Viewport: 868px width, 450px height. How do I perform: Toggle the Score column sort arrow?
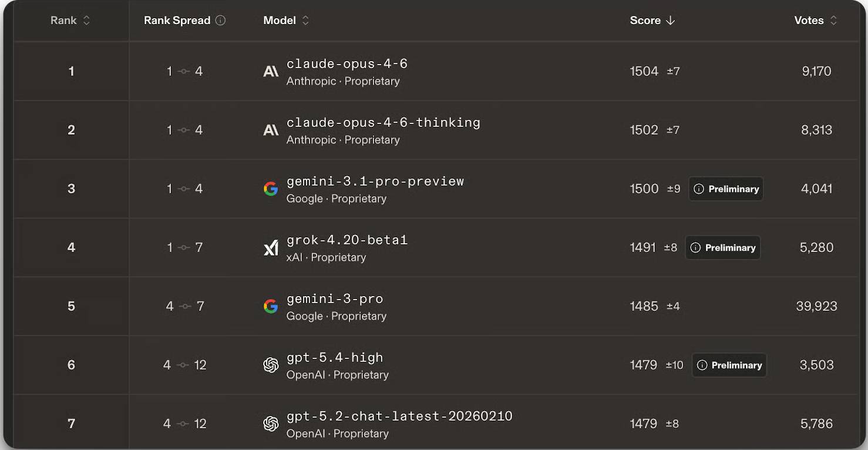click(x=671, y=21)
